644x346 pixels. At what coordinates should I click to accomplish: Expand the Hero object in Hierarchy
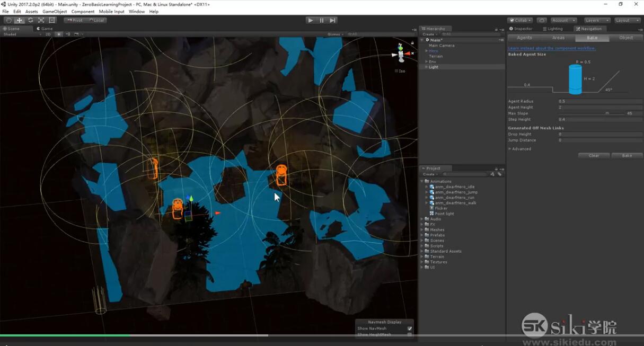pos(426,50)
